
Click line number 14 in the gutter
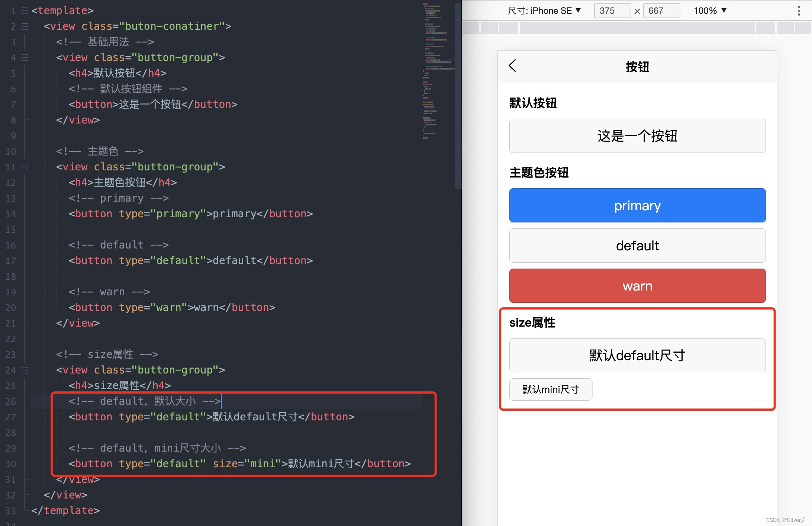(x=11, y=214)
